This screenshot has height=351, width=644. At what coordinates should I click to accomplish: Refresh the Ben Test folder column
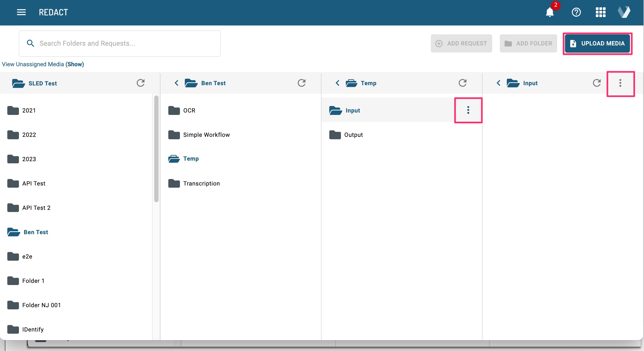pyautogui.click(x=301, y=83)
